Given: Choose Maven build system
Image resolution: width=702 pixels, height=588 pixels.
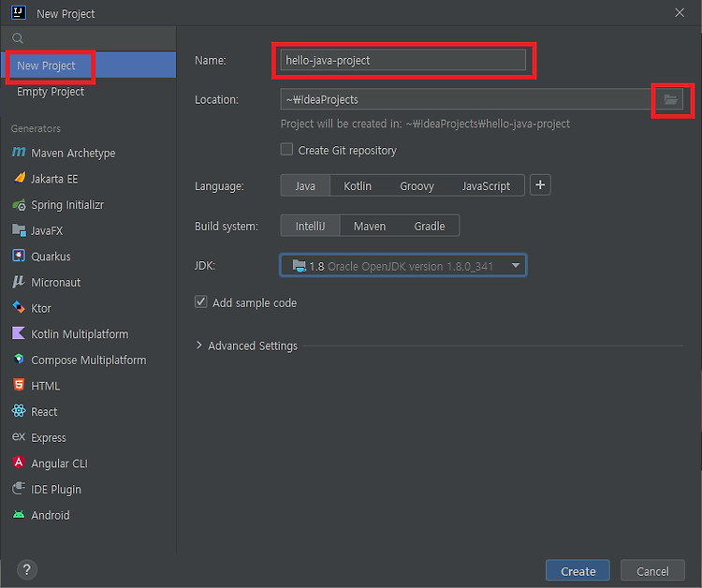Looking at the screenshot, I should pos(370,227).
